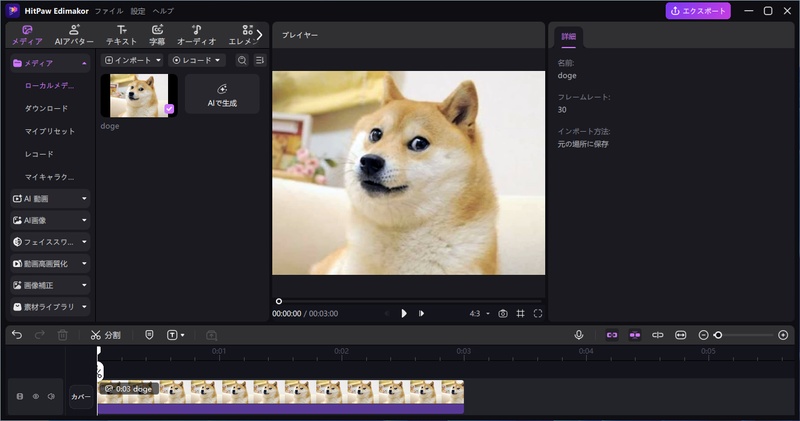Select ローカルメディア in sidebar

pos(49,86)
